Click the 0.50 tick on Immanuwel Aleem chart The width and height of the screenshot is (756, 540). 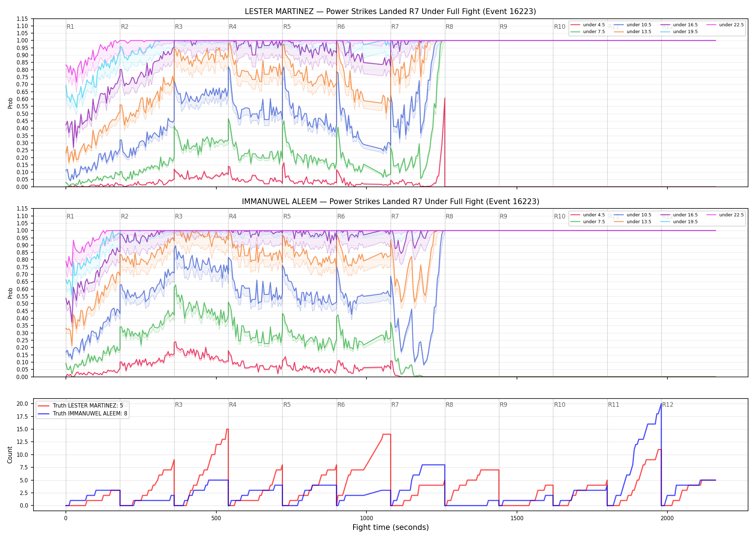(x=22, y=303)
